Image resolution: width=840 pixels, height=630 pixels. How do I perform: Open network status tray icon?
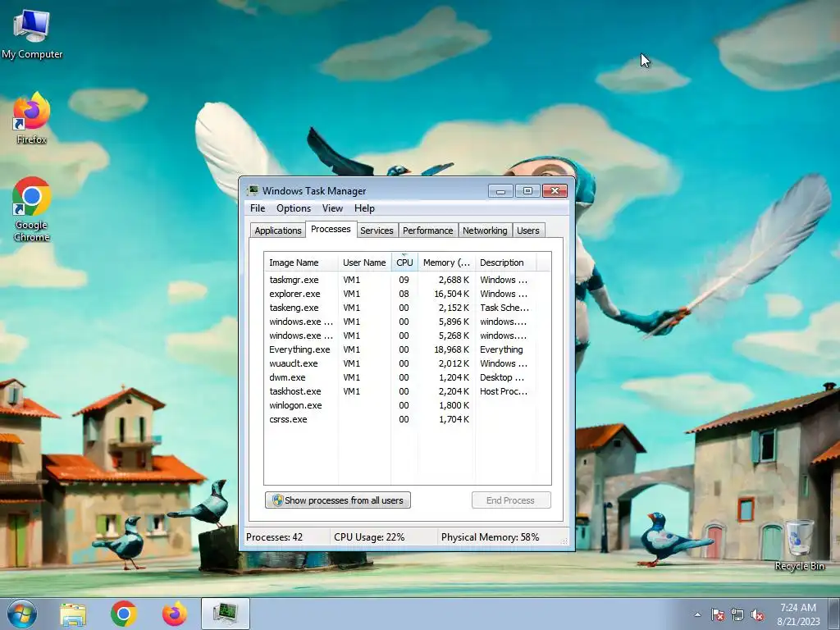(x=737, y=614)
